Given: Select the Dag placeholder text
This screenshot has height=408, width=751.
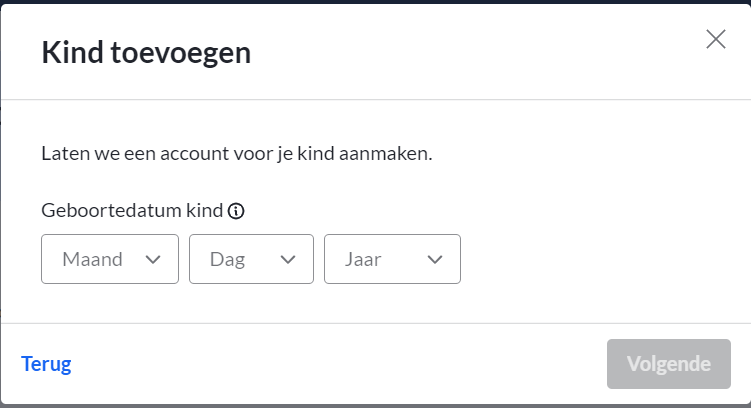Looking at the screenshot, I should tap(228, 260).
